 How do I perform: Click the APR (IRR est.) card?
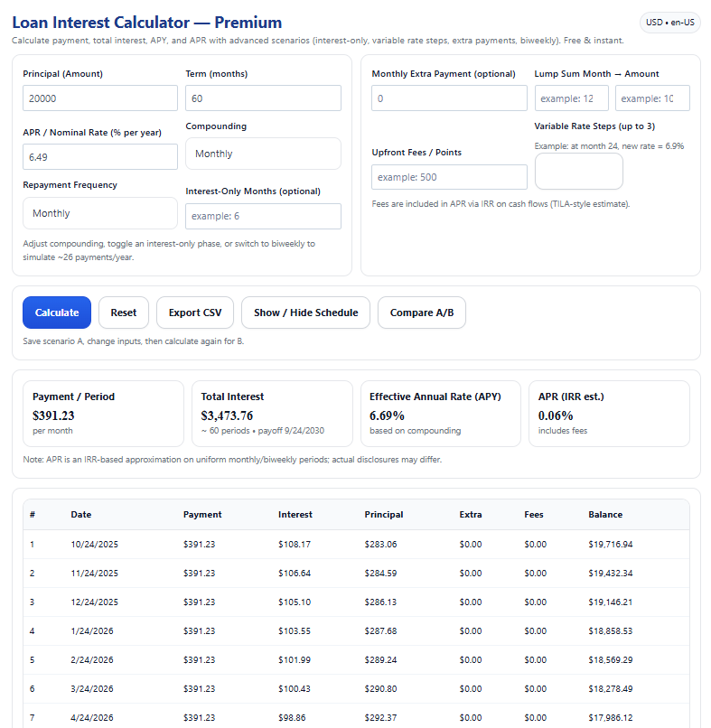coord(609,414)
